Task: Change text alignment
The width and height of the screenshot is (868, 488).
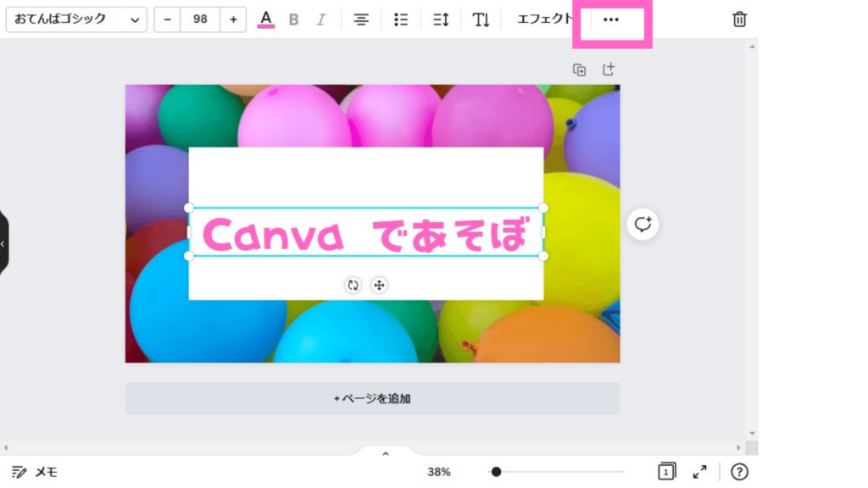Action: 361,20
